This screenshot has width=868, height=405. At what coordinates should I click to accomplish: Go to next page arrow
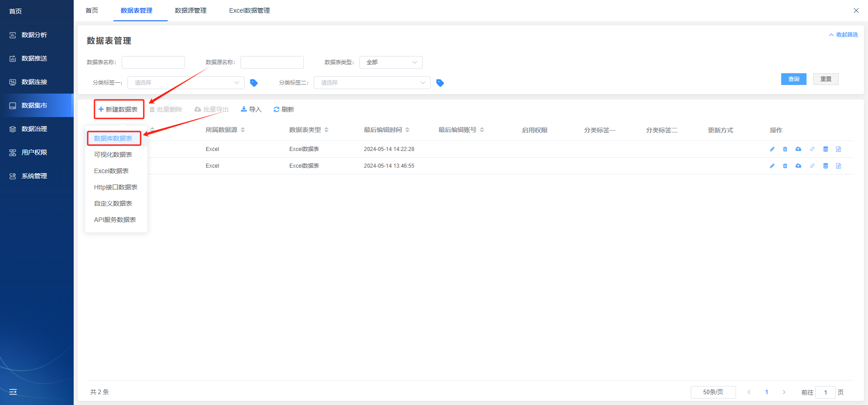pos(784,392)
